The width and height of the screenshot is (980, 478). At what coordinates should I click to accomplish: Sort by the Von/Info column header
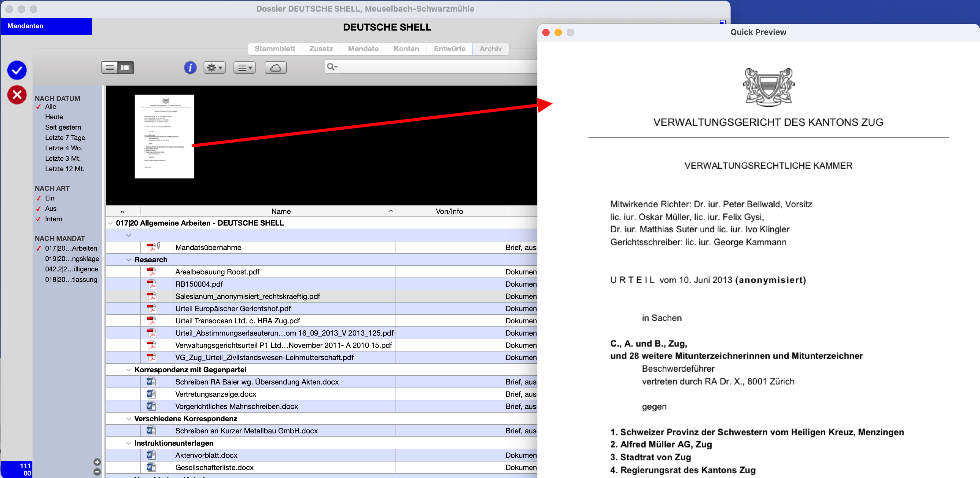450,211
